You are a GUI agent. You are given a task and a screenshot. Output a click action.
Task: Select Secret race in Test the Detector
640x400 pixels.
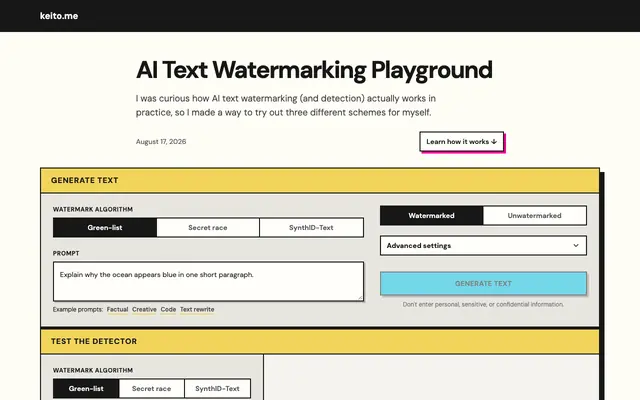tap(151, 389)
